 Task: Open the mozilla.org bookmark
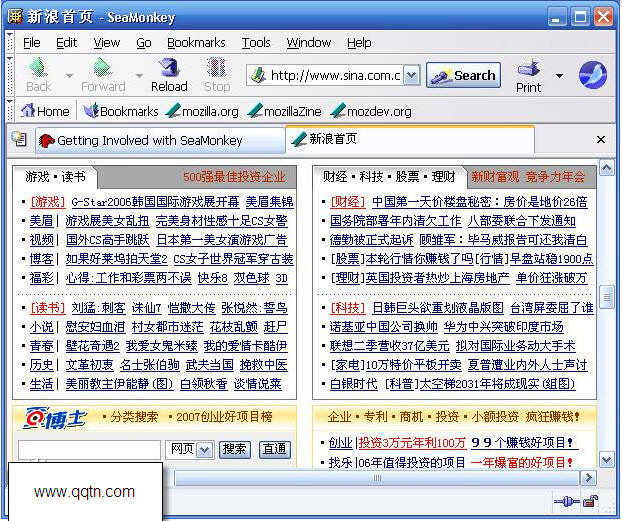coord(202,111)
